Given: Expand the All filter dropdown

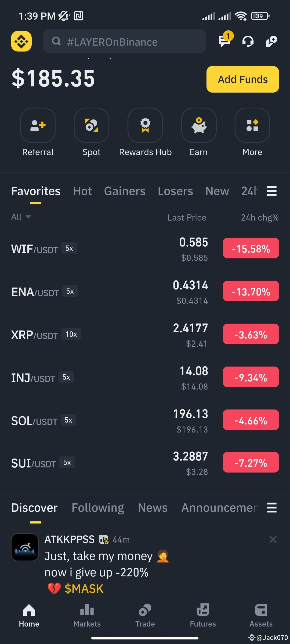Looking at the screenshot, I should [x=21, y=217].
